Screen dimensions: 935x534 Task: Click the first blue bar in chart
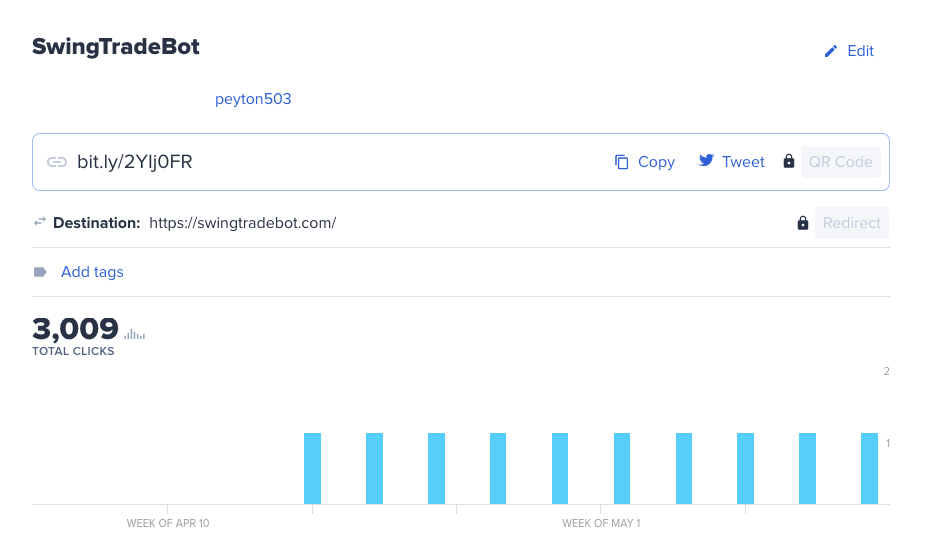point(312,468)
